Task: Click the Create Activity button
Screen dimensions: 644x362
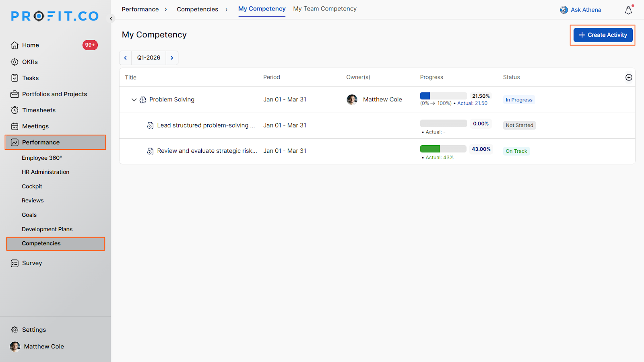Action: 603,35
